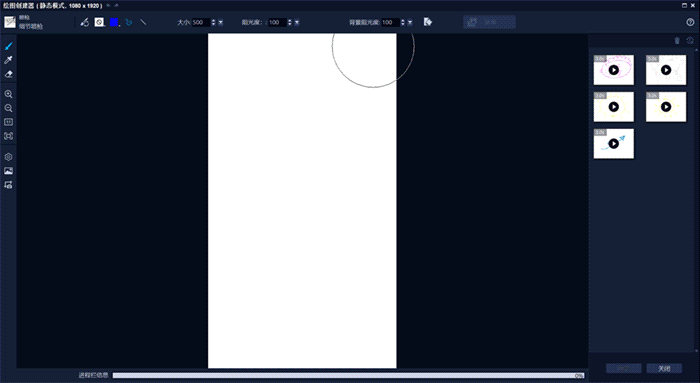Click the transparency spinner arrows
The image size is (700, 383).
(290, 22)
